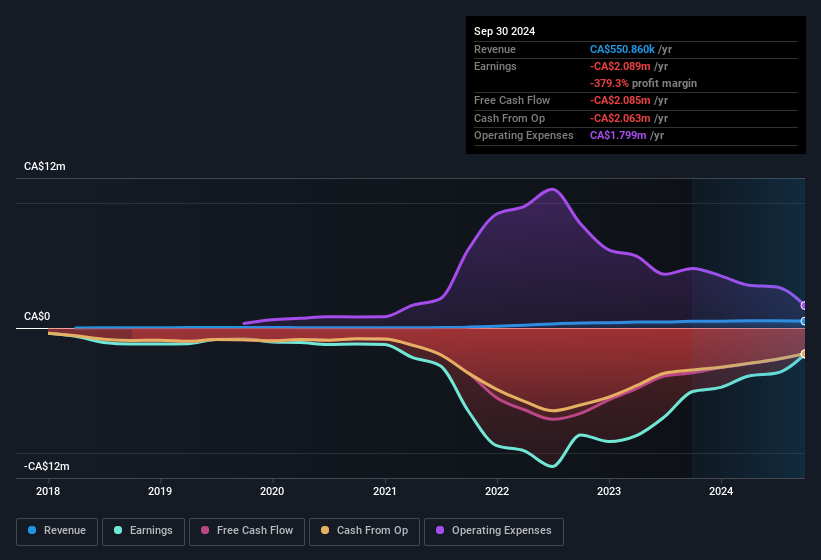The height and width of the screenshot is (560, 821).
Task: Click the -CA$2.089m earnings value
Action: pos(620,66)
